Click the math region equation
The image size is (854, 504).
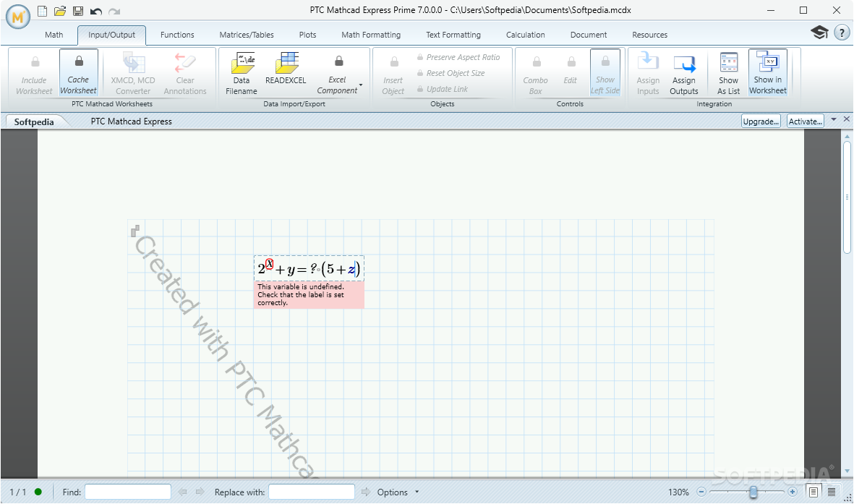[309, 268]
